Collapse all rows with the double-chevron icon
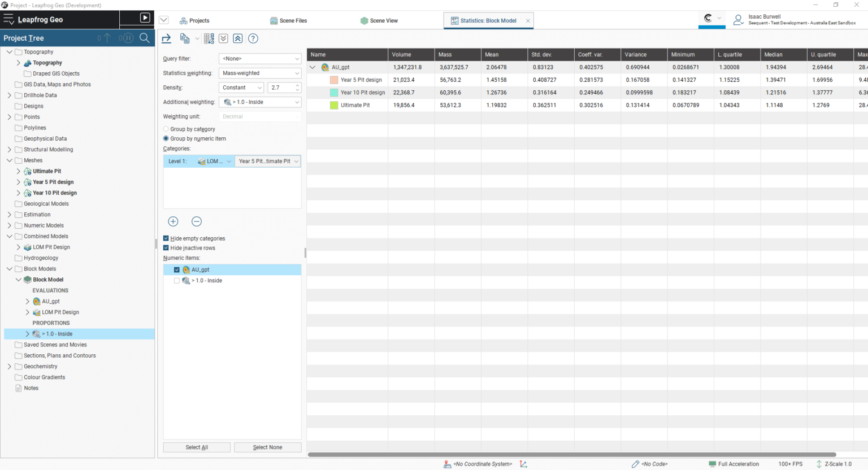Viewport: 868px width, 470px height. click(223, 38)
